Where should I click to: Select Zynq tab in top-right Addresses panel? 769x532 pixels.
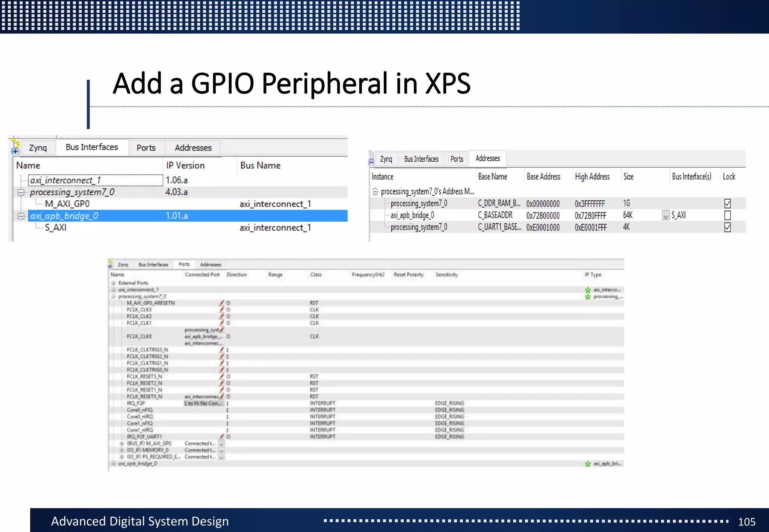(386, 159)
